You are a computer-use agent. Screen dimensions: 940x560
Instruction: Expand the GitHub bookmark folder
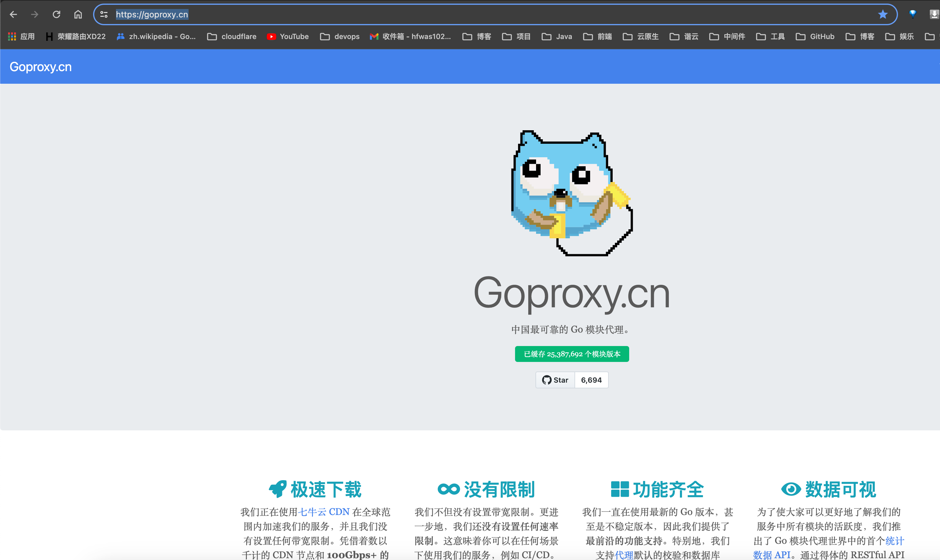pos(815,37)
